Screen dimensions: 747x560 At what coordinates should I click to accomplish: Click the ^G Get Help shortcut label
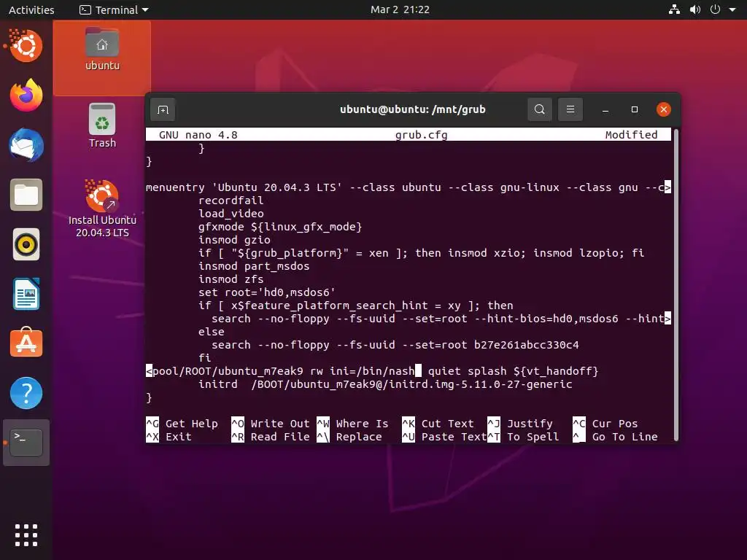click(x=182, y=424)
